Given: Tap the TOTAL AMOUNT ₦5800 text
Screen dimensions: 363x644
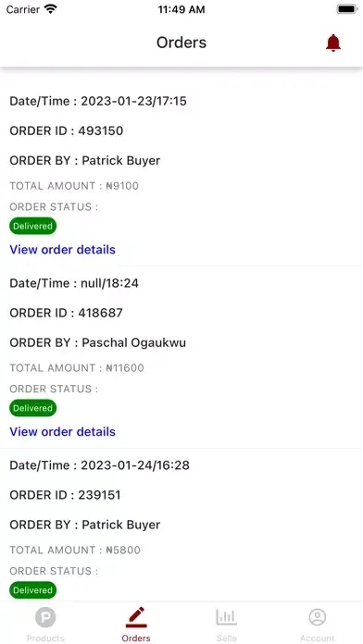Looking at the screenshot, I should [75, 550].
